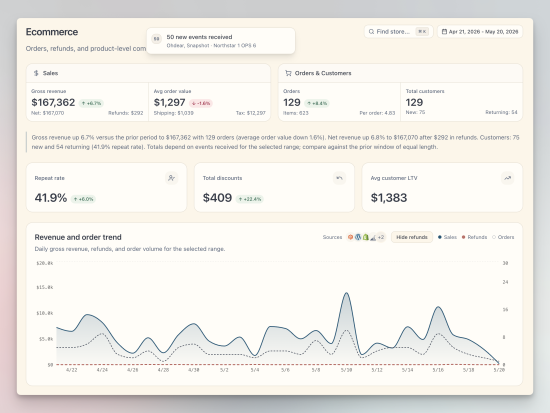The width and height of the screenshot is (550, 413).
Task: Click the $167,362 gross revenue value
Action: pos(53,102)
